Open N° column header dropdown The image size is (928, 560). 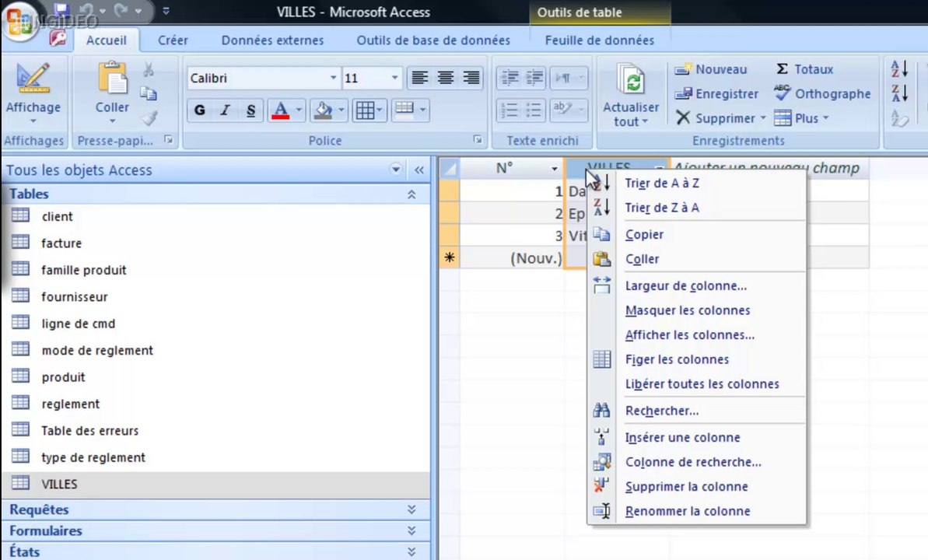[555, 169]
